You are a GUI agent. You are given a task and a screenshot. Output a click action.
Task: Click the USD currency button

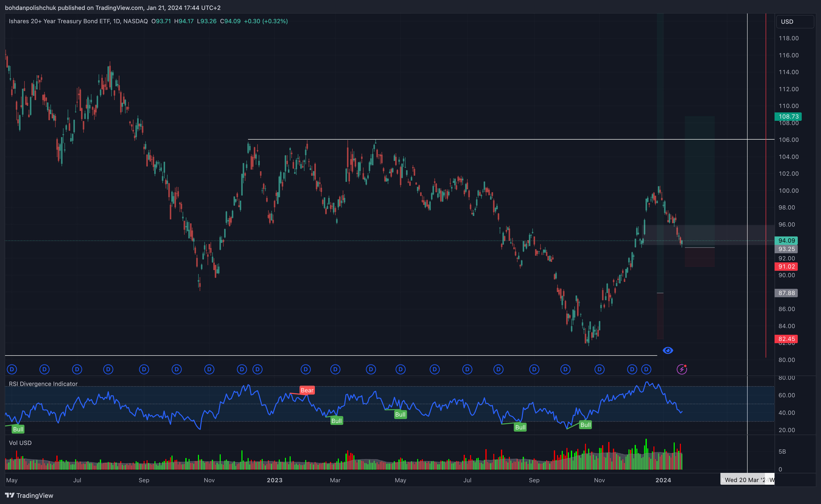coord(795,22)
